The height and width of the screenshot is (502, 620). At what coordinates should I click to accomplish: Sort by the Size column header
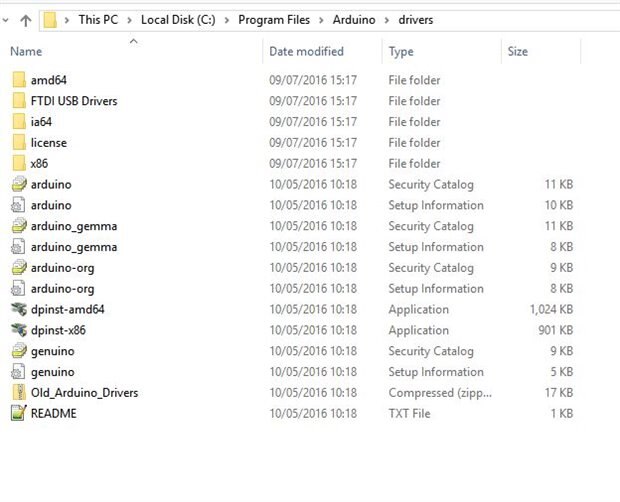click(517, 51)
